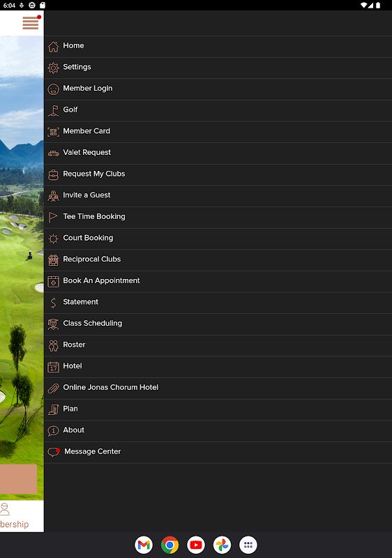Image resolution: width=392 pixels, height=558 pixels.
Task: View Reciprocal Clubs entry
Action: 218,260
